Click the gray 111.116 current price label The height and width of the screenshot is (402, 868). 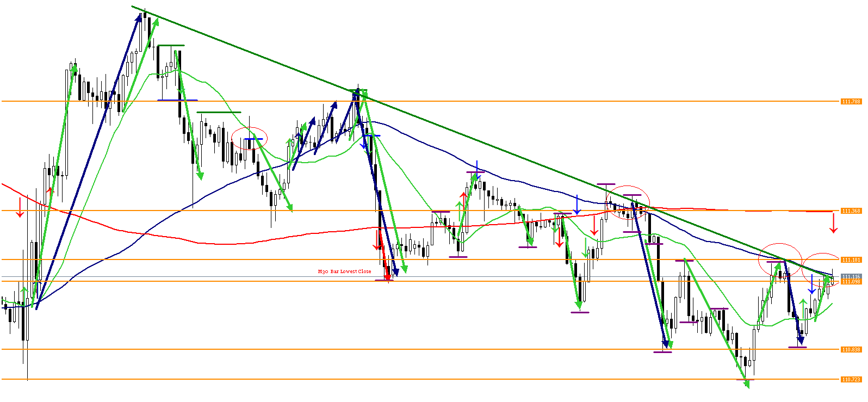(851, 276)
